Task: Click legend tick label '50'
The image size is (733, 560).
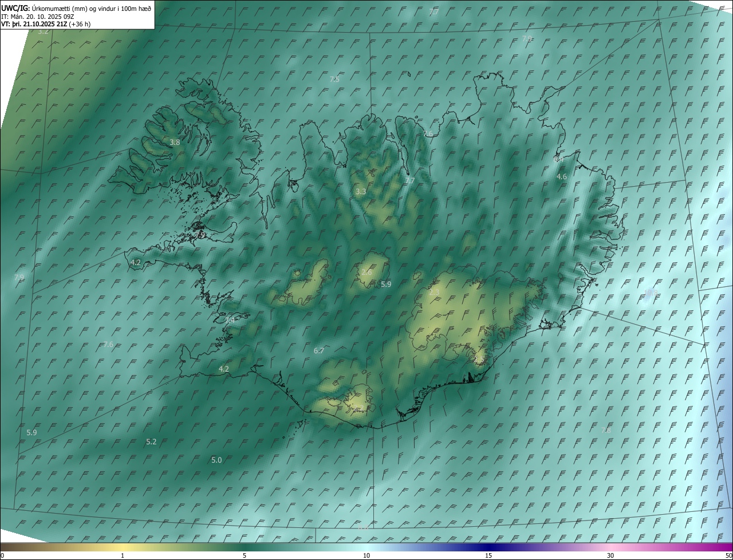Action: 728,555
